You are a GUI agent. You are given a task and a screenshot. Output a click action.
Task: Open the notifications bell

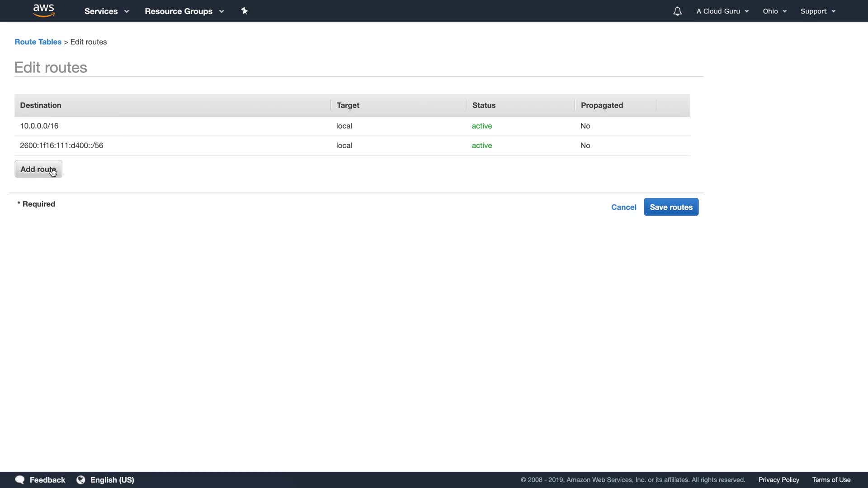tap(677, 11)
